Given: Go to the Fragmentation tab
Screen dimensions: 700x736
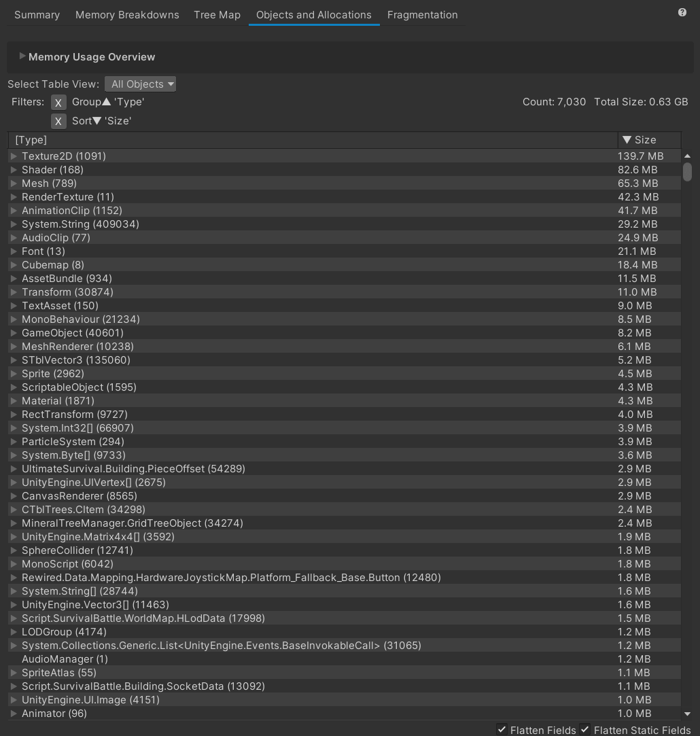Looking at the screenshot, I should pos(422,14).
